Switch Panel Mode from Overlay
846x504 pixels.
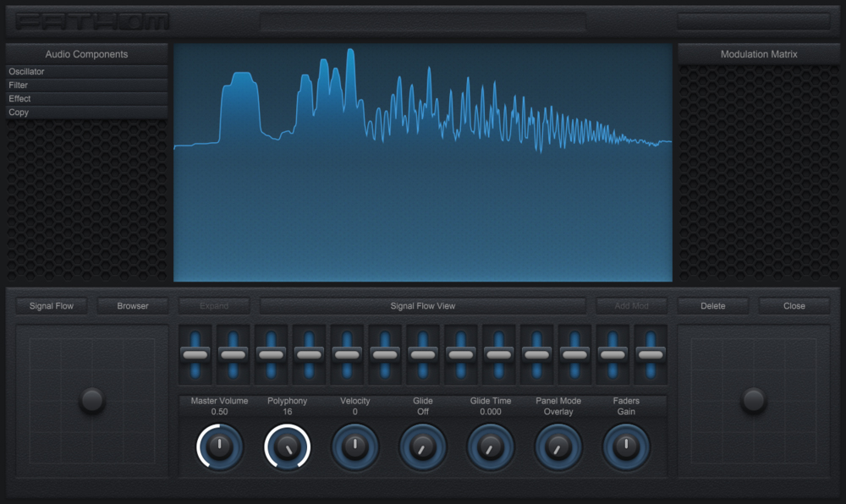558,446
